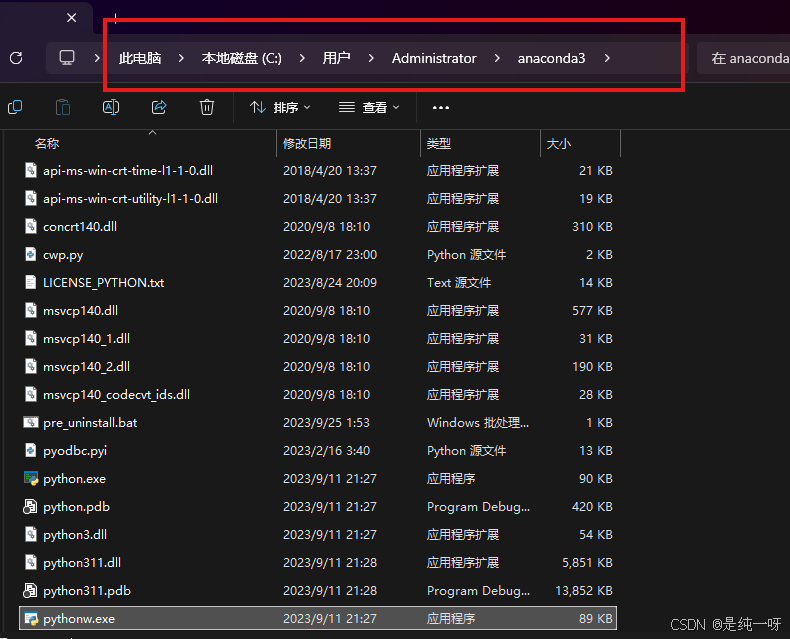
Task: Click the share icon in the toolbar
Action: (x=159, y=107)
